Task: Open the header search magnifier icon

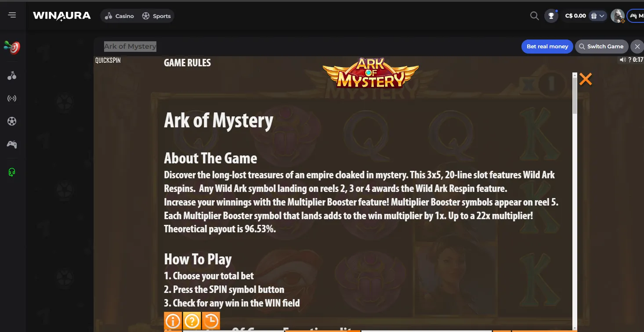Action: 534,16
